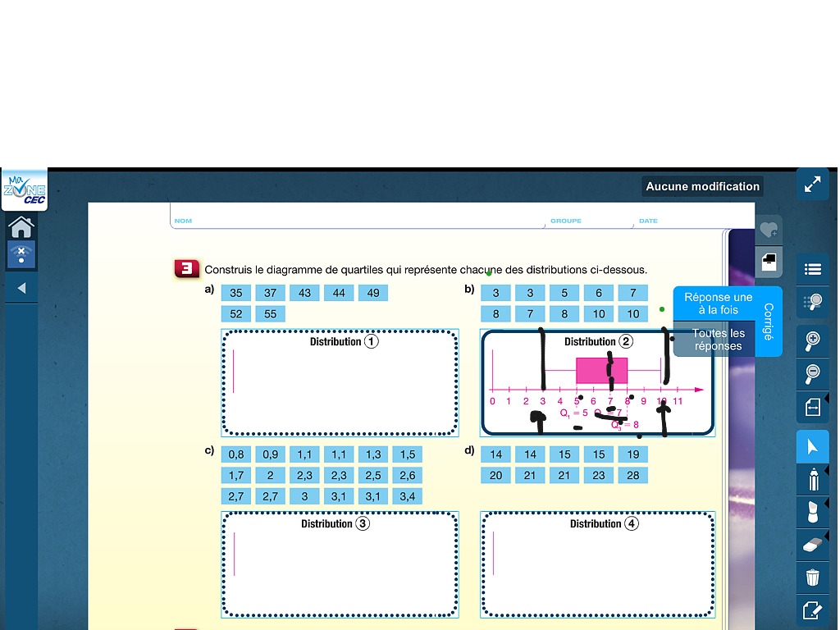The image size is (840, 630).
Task: Open the table of contents icon
Action: click(812, 268)
